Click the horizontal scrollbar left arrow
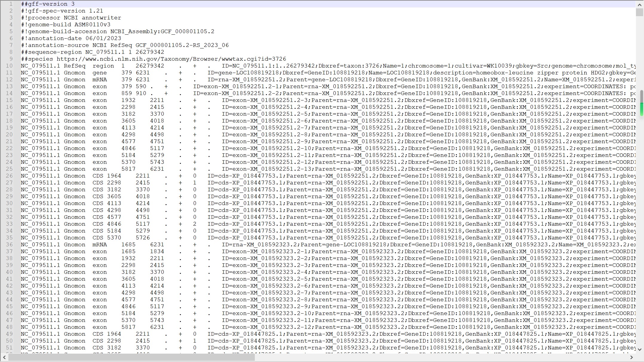Viewport: 644px width, 362px height. [x=4, y=357]
